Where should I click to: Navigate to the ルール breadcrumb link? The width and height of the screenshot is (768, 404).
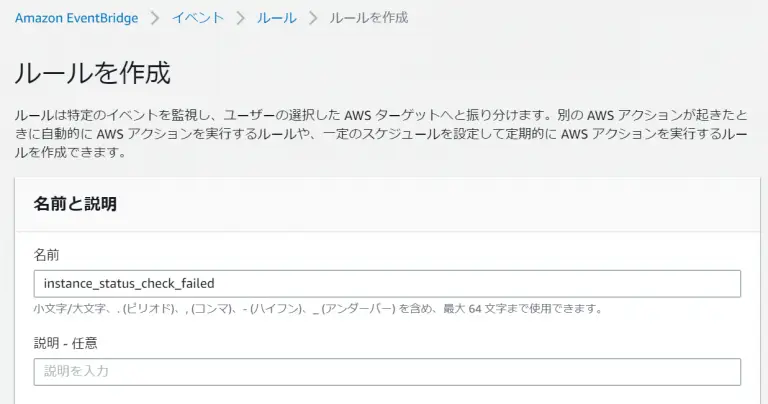pos(277,18)
